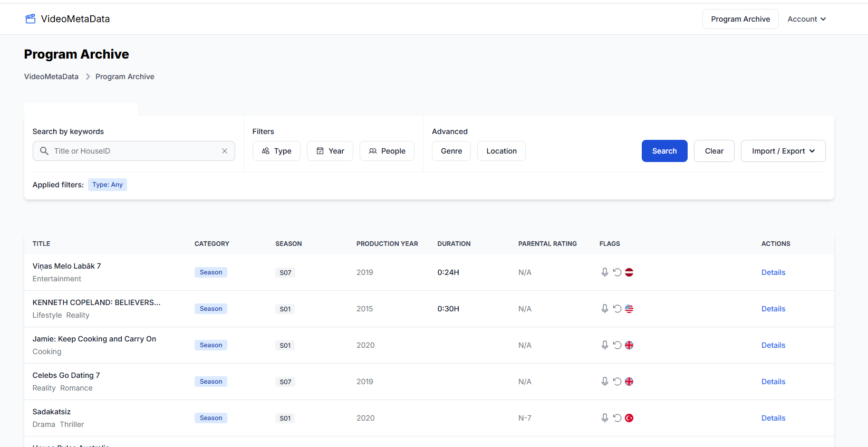Click the blue Search button

(x=664, y=151)
